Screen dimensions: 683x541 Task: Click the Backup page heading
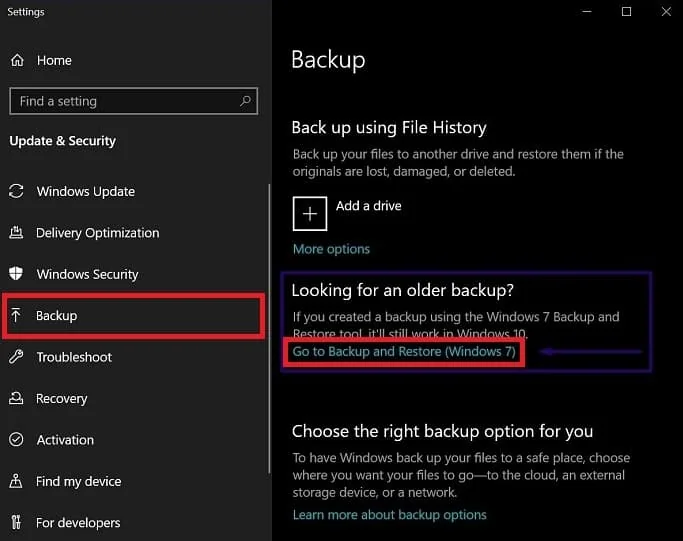point(328,60)
